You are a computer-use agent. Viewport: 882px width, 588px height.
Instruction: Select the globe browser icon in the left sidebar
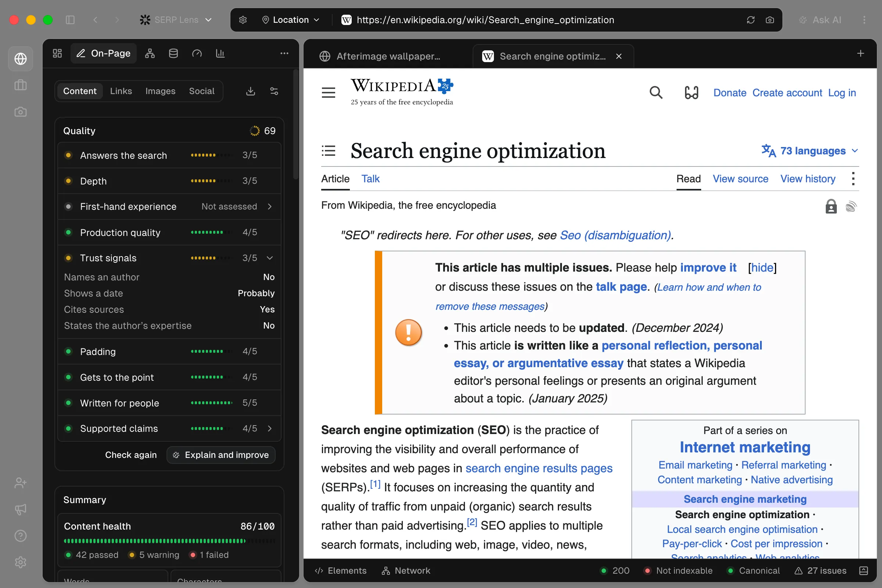pos(21,58)
